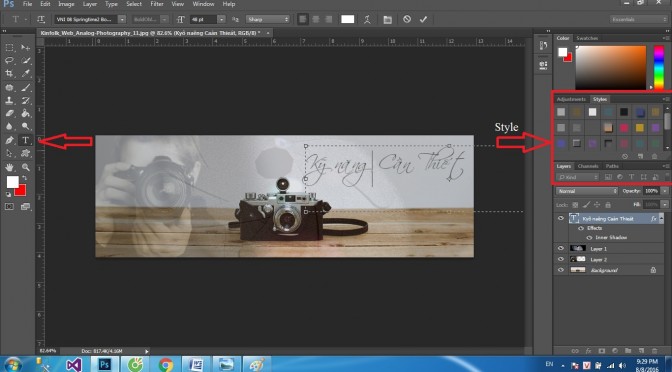Select the Spot Healing Brush tool
The width and height of the screenshot is (672, 372).
click(9, 87)
